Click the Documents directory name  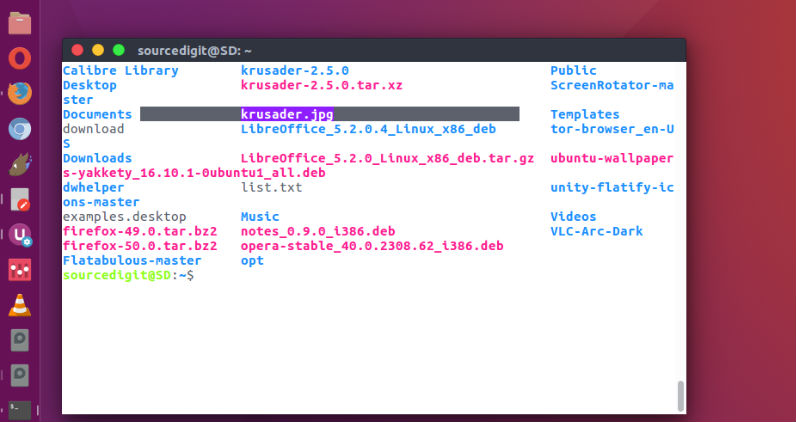(x=97, y=114)
